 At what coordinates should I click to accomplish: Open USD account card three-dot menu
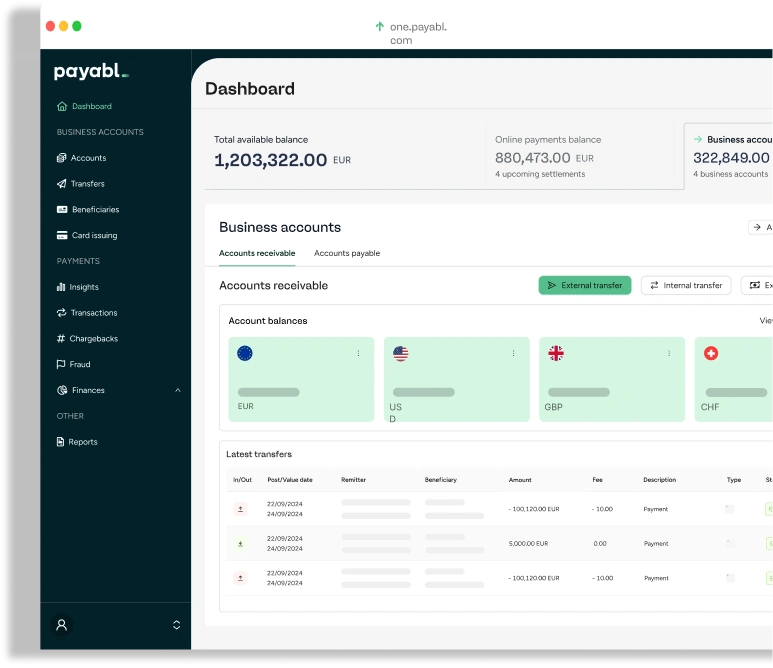514,353
